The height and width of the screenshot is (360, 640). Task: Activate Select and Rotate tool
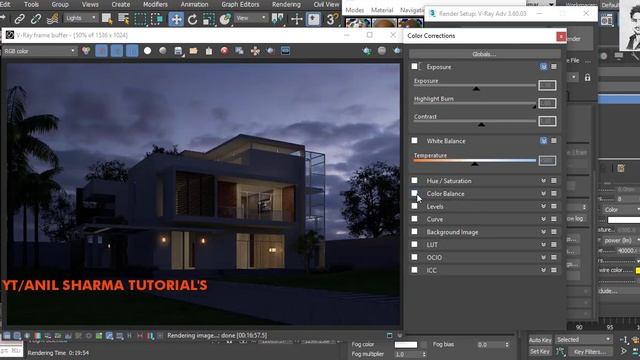(x=193, y=19)
